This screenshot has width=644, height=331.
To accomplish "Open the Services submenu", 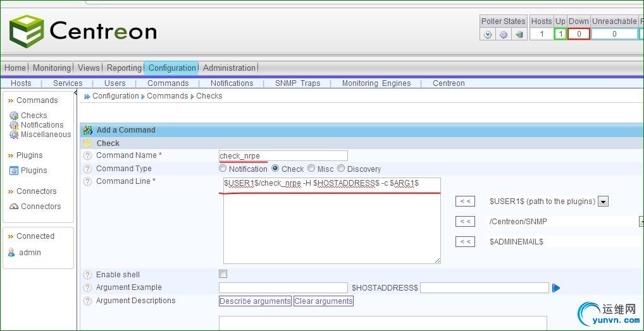I will tap(68, 83).
